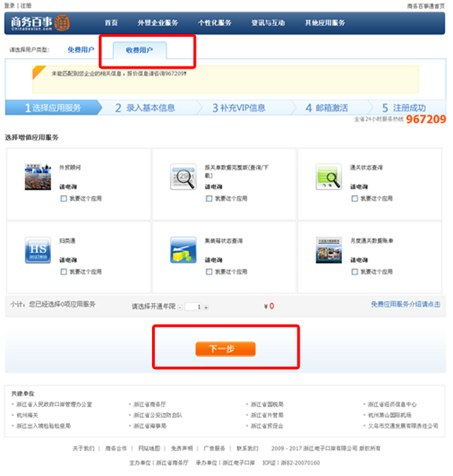The height and width of the screenshot is (476, 453).
Task: Open the 浙江省公安边防总队 link
Action: [x=158, y=415]
